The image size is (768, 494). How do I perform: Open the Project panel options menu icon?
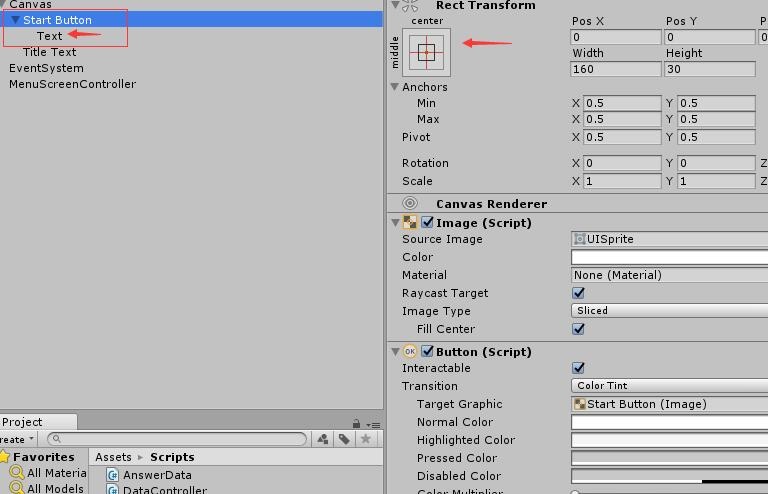click(373, 424)
